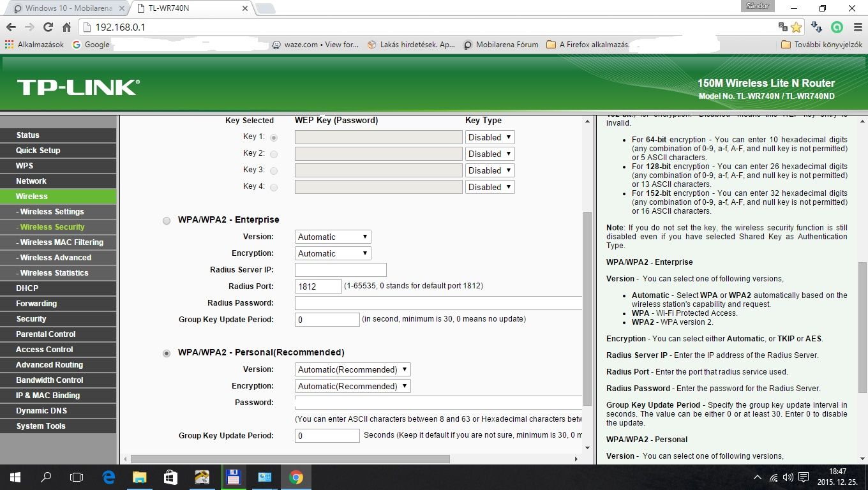
Task: Launch Microsoft Edge from taskbar
Action: pos(108,477)
